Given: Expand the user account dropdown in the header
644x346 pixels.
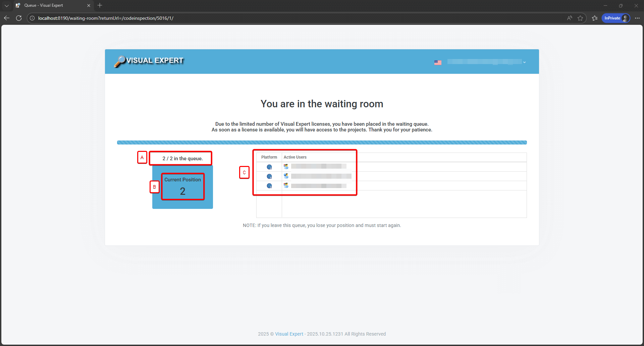Looking at the screenshot, I should 524,62.
